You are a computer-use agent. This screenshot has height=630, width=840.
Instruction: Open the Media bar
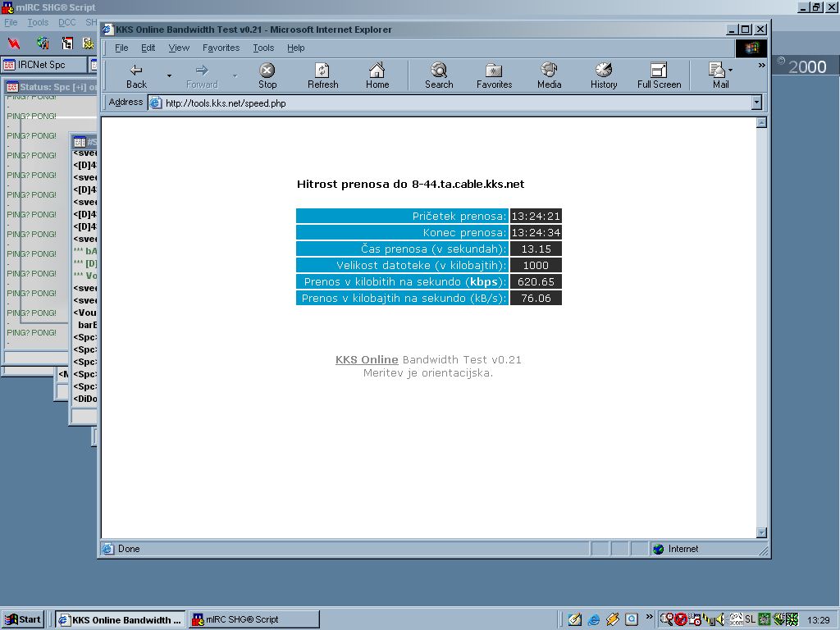549,75
